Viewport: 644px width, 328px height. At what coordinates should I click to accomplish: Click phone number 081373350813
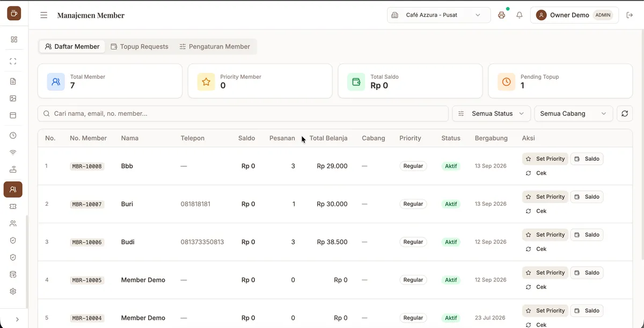click(x=202, y=242)
